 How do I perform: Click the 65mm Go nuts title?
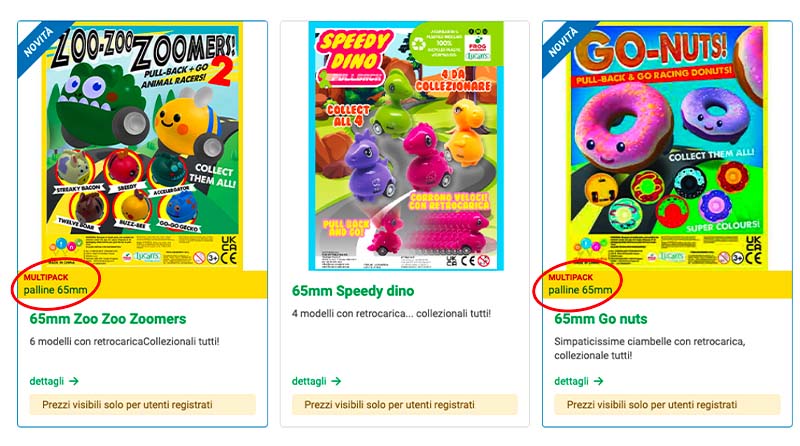pos(601,319)
